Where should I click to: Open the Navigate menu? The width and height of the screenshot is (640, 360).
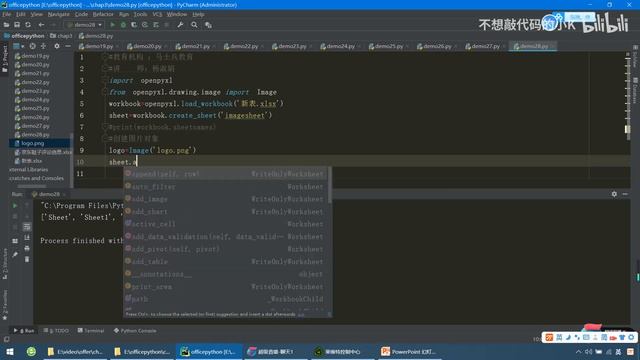coord(59,14)
